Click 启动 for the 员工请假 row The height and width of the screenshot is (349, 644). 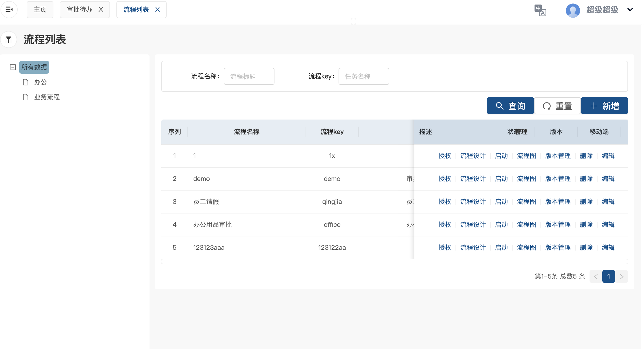[x=501, y=202]
